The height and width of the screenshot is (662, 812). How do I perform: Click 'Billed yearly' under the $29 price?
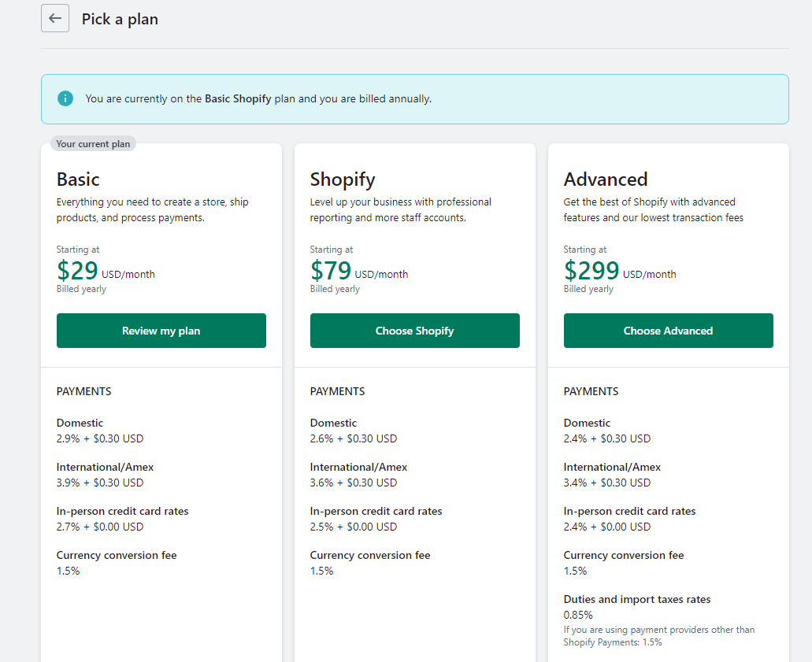[x=81, y=289]
